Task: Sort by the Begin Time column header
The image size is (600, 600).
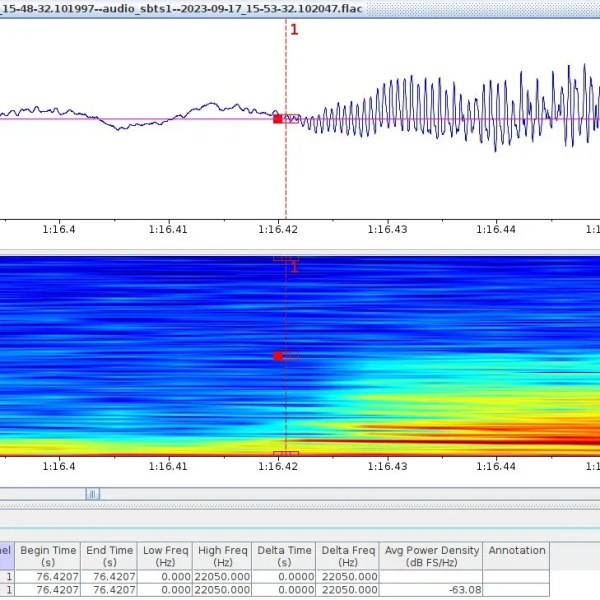Action: point(48,556)
